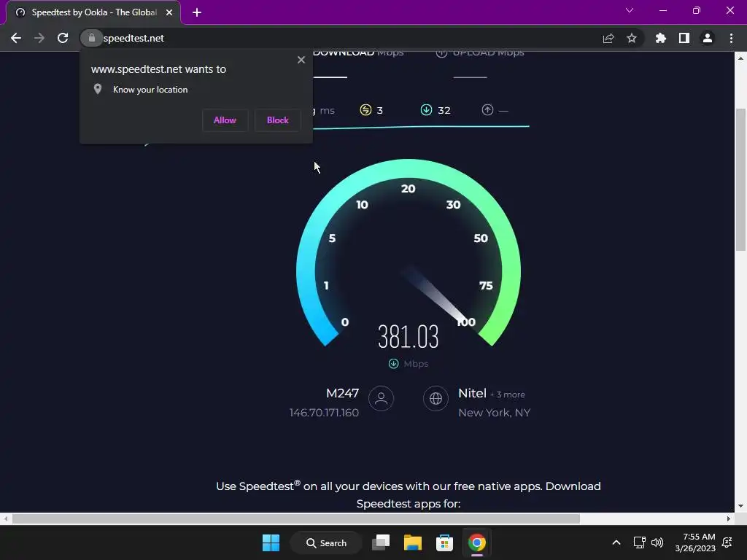The image size is (747, 560).
Task: Click the user profile icon next to M247
Action: tap(381, 398)
